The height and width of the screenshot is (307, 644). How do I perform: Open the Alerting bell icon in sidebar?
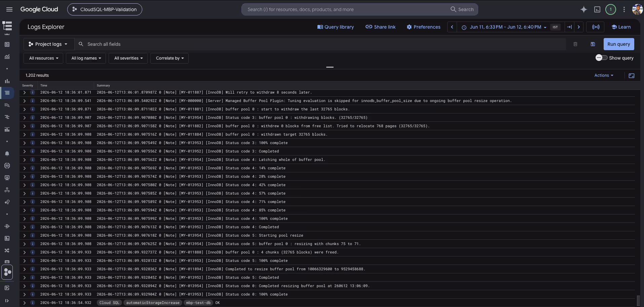pyautogui.click(x=7, y=153)
